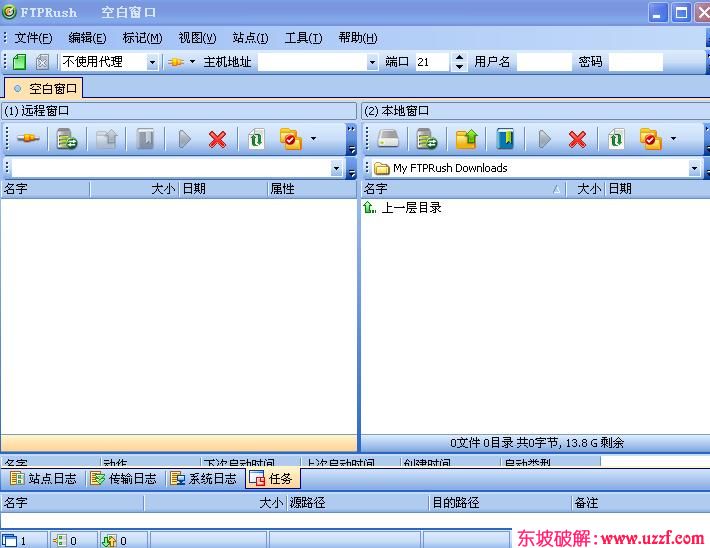Click the 备注 column header in queue
Viewport: 710px width, 548px height.
pos(641,503)
